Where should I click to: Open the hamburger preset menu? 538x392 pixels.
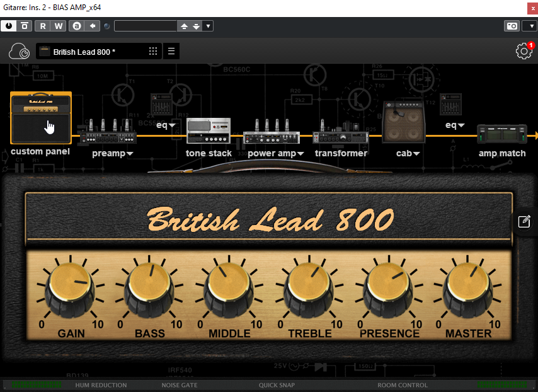click(171, 52)
